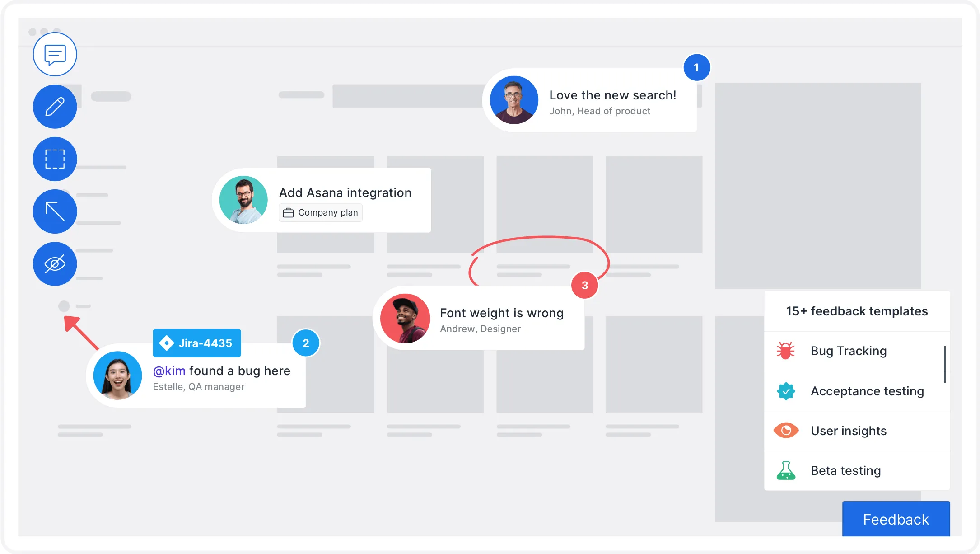Open comment marker number 1

tap(697, 67)
